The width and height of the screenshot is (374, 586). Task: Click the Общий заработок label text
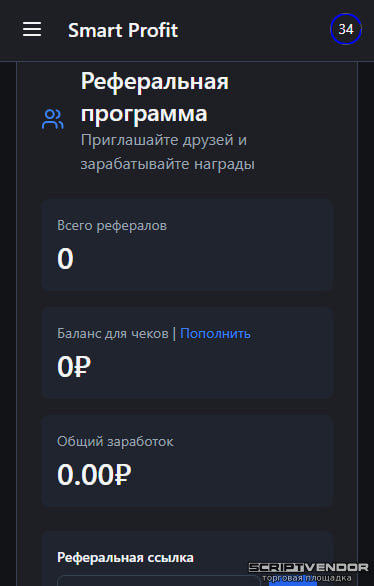(115, 441)
